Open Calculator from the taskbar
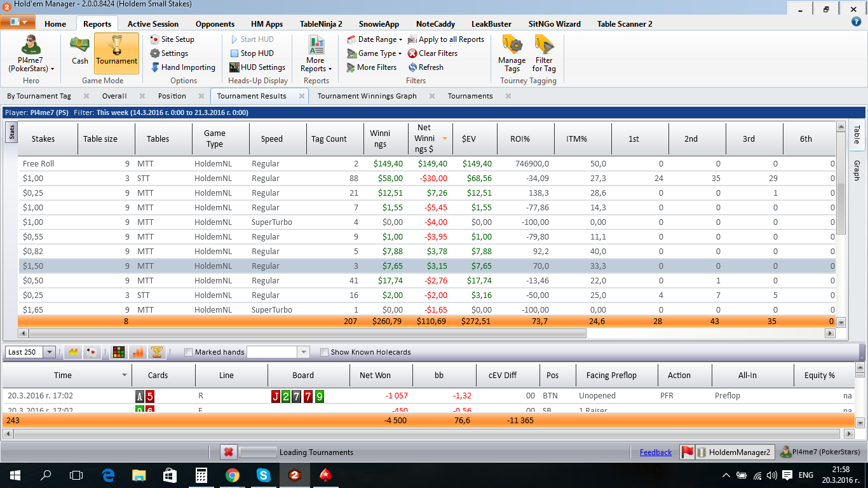 [x=201, y=475]
